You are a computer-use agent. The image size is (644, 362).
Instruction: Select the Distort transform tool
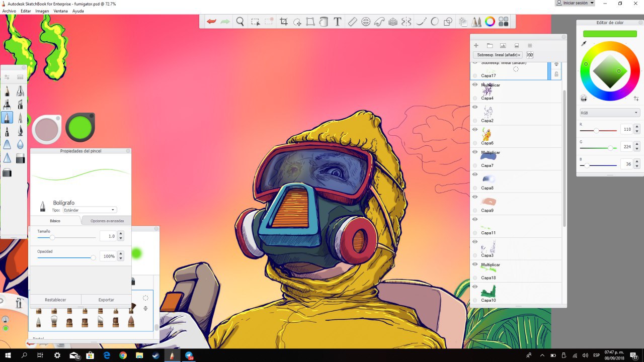310,22
